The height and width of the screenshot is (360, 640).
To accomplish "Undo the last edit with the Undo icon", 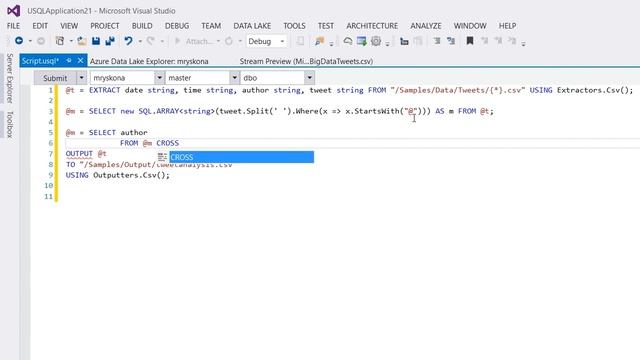I will tap(129, 41).
